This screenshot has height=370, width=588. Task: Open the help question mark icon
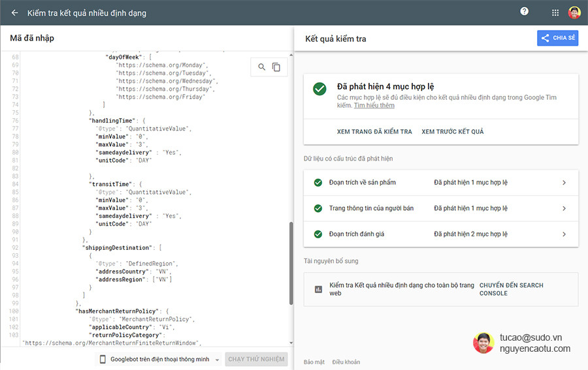[524, 12]
